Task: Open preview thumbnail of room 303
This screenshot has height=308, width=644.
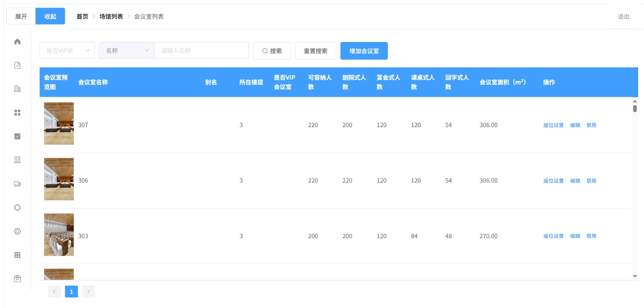Action: (59, 235)
